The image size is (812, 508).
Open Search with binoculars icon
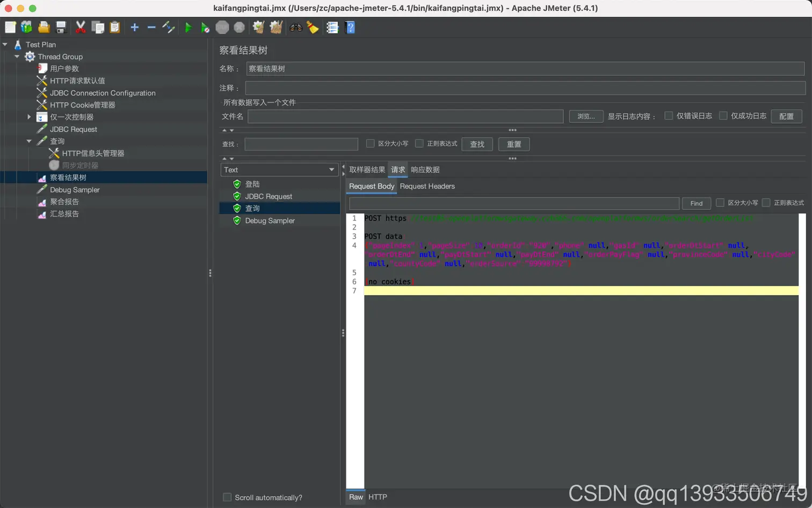tap(296, 27)
